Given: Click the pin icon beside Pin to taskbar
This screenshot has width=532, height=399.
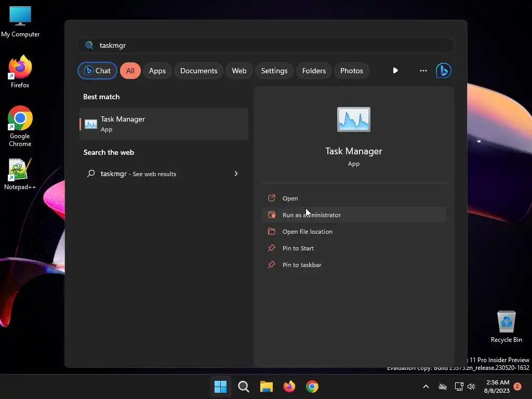Looking at the screenshot, I should coord(271,264).
